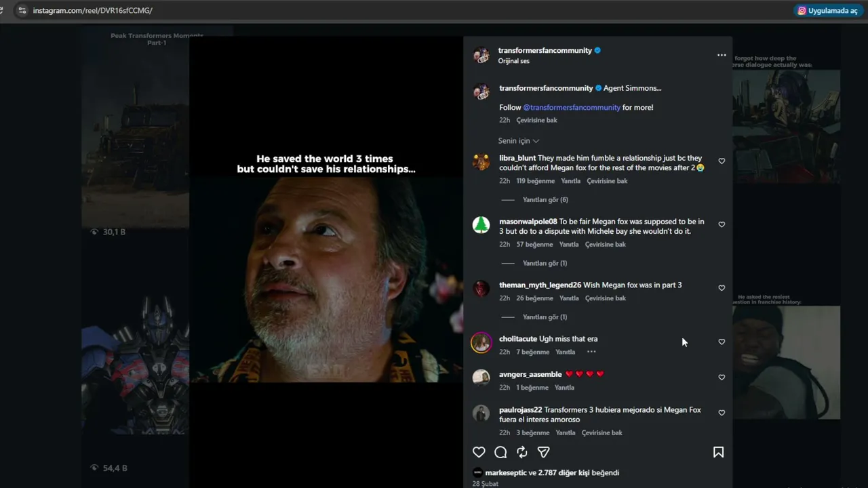This screenshot has height=488, width=868.
Task: Click "Çevirisine bak" on paulrojass22's comment
Action: point(602,432)
